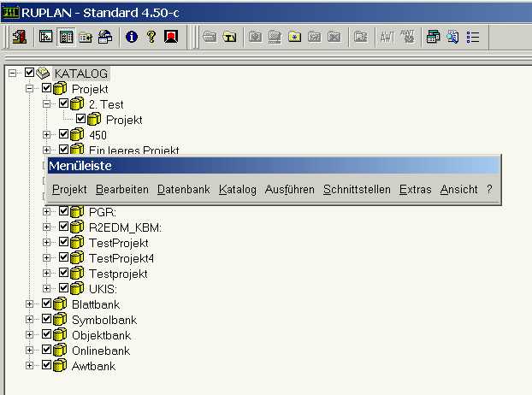Click the greyed folder with checkmark icon
The height and width of the screenshot is (395, 532).
click(314, 37)
